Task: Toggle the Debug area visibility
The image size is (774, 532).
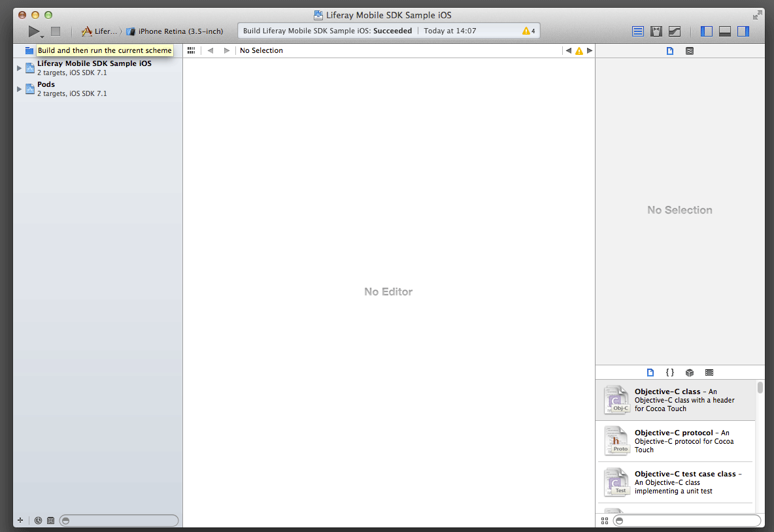Action: point(724,31)
